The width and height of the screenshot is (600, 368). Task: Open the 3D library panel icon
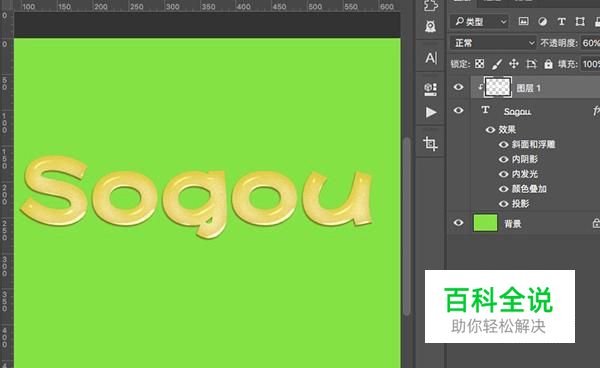(430, 89)
